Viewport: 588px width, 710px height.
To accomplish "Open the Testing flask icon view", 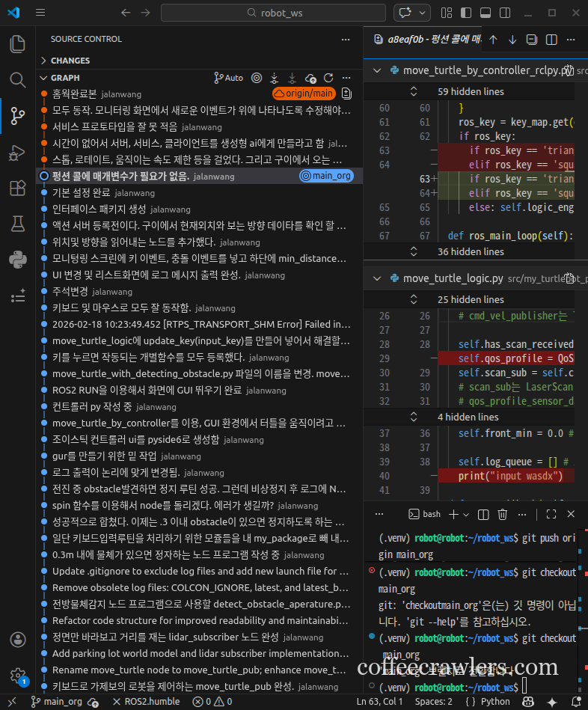I will coord(17,224).
